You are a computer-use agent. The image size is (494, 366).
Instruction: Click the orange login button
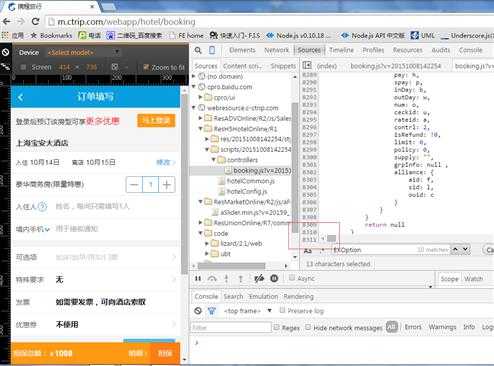click(x=156, y=120)
